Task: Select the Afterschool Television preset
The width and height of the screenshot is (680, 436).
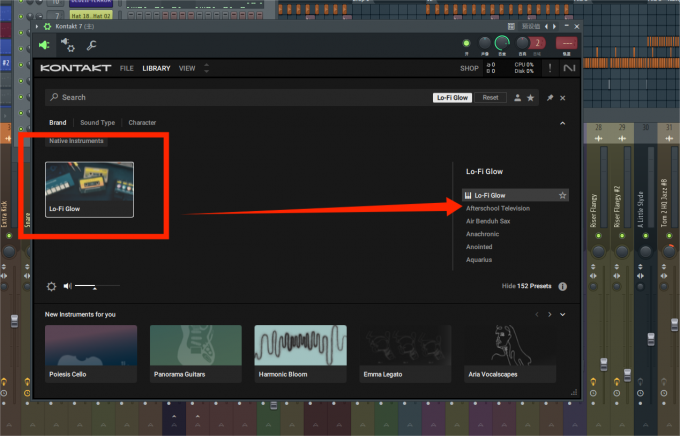Action: tap(498, 208)
